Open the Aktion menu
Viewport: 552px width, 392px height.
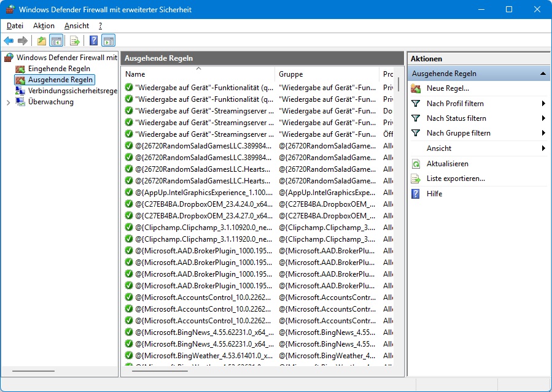click(44, 26)
